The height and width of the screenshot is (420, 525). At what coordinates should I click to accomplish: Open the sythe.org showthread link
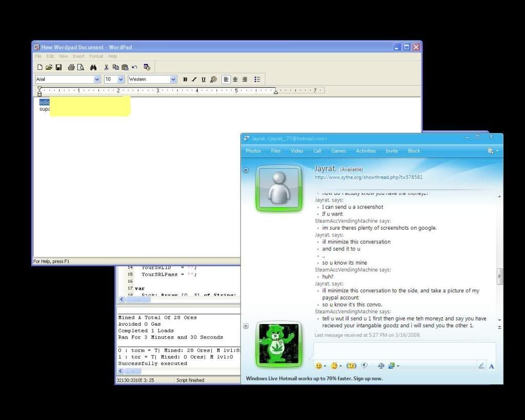click(368, 177)
